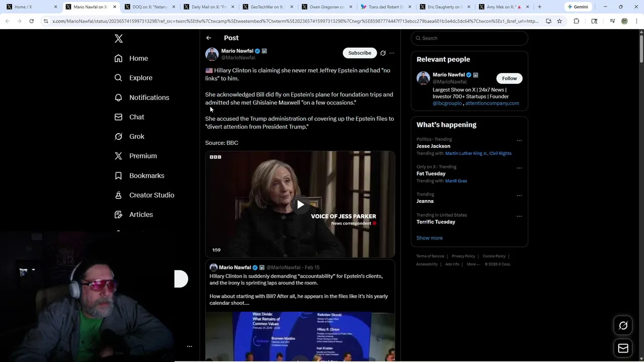Open the Terms of Service link
Screen dimensions: 644x362
coord(430,256)
